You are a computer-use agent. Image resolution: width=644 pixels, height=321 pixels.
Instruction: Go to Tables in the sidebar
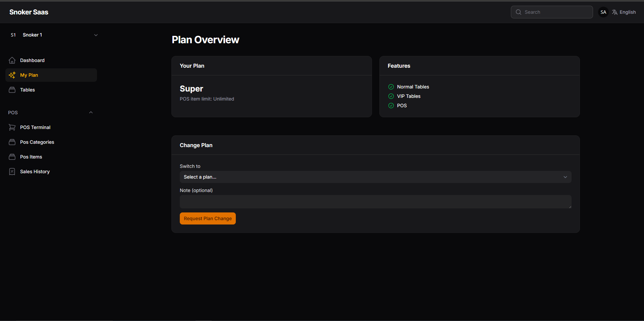click(x=51, y=90)
